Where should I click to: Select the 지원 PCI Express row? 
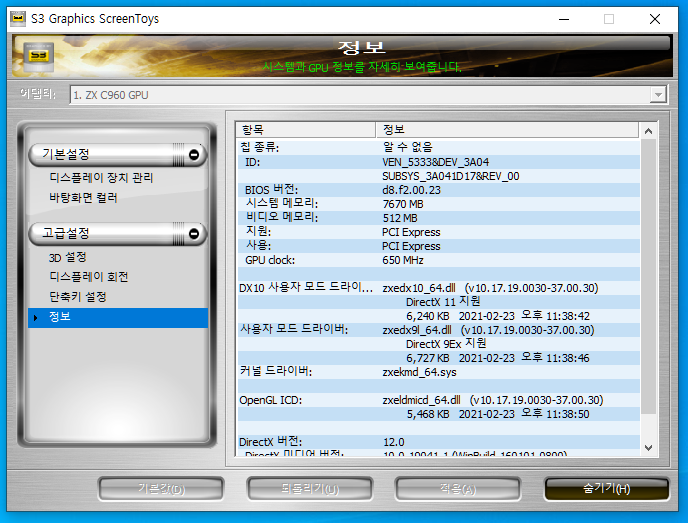[x=438, y=232]
